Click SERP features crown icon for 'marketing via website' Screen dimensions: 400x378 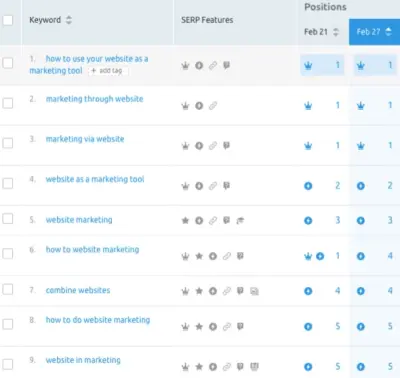[185, 146]
